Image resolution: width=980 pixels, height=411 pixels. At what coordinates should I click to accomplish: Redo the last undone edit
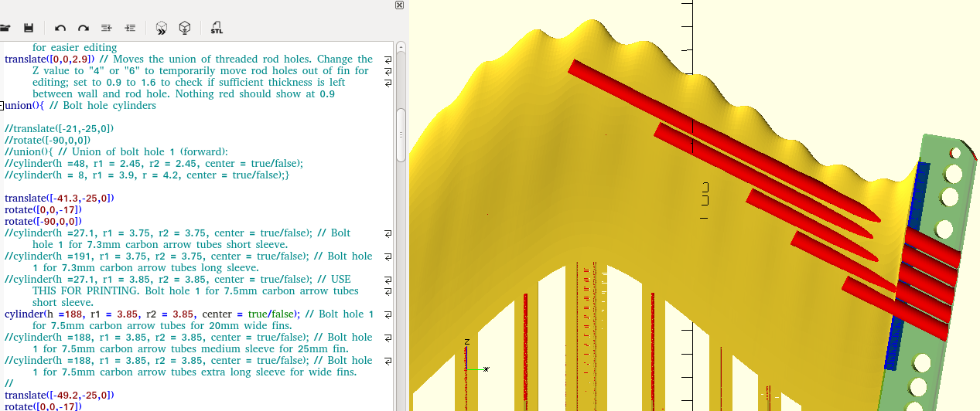84,28
